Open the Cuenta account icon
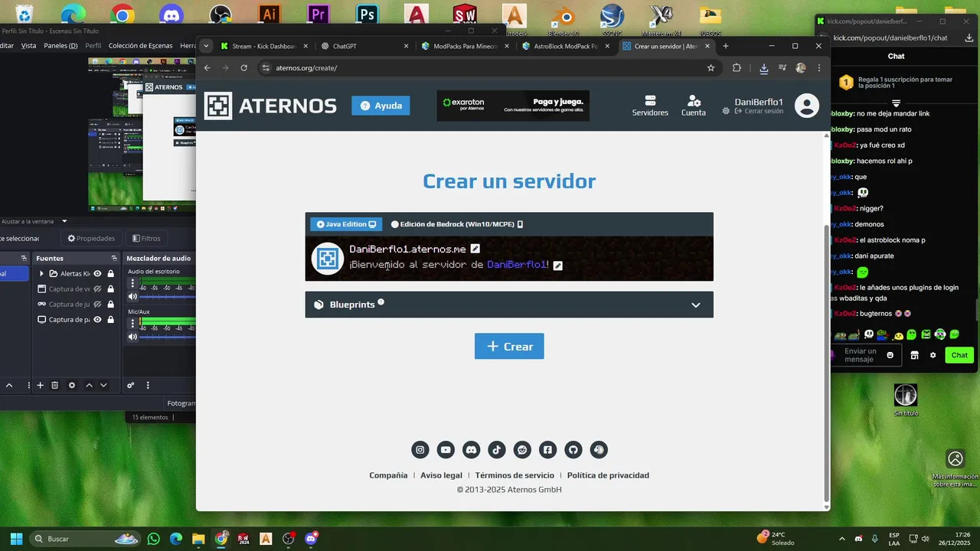 (x=694, y=106)
